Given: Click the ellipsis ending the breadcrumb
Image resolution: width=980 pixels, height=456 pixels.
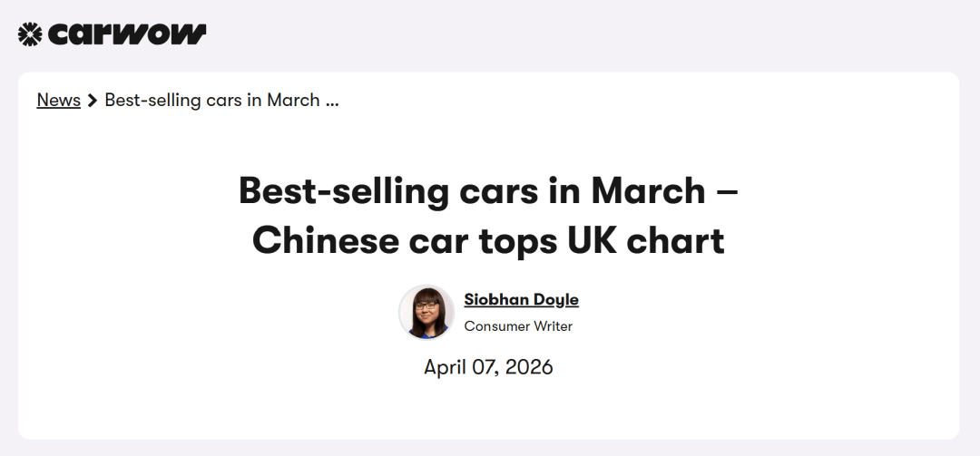Looking at the screenshot, I should click(331, 102).
